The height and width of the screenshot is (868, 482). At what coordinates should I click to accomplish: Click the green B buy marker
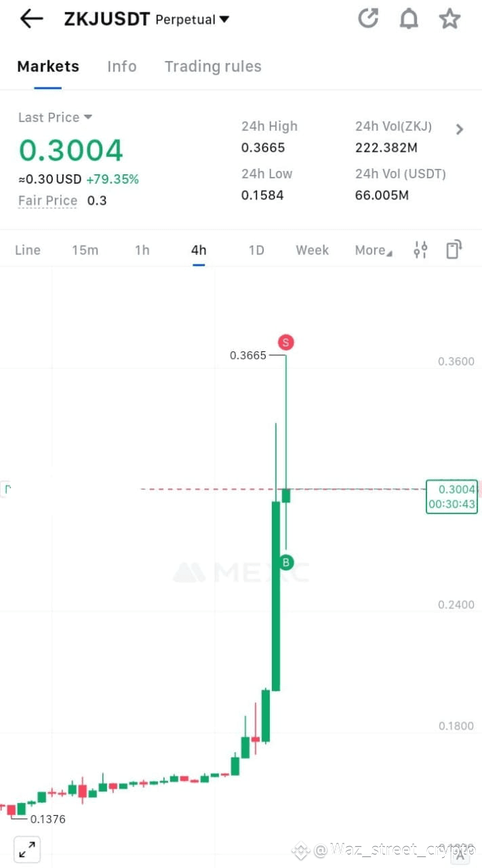pos(286,562)
